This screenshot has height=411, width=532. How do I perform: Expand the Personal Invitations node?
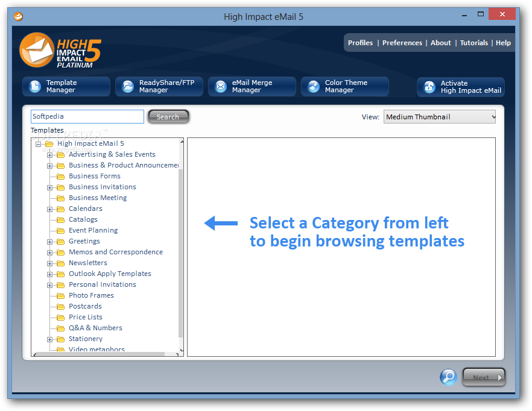pyautogui.click(x=49, y=285)
